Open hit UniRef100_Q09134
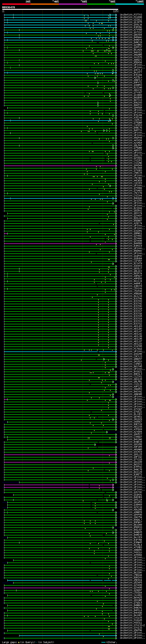The image size is (146, 644). click(131, 25)
